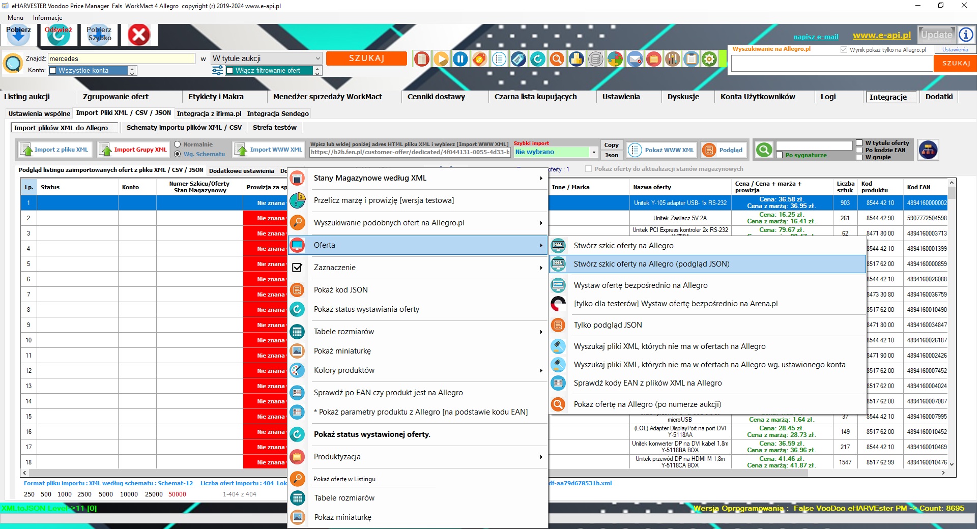Click the mixer sliders toolbar icon
The width and height of the screenshot is (980, 529).
click(x=672, y=59)
